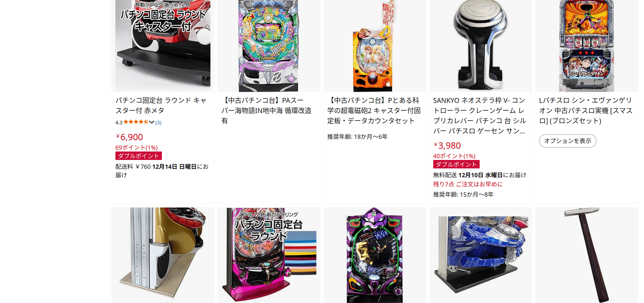Image resolution: width=644 pixels, height=303 pixels.
Task: Open the Lパチスロ シン・エヴァンゲリオン title link
Action: (x=586, y=111)
